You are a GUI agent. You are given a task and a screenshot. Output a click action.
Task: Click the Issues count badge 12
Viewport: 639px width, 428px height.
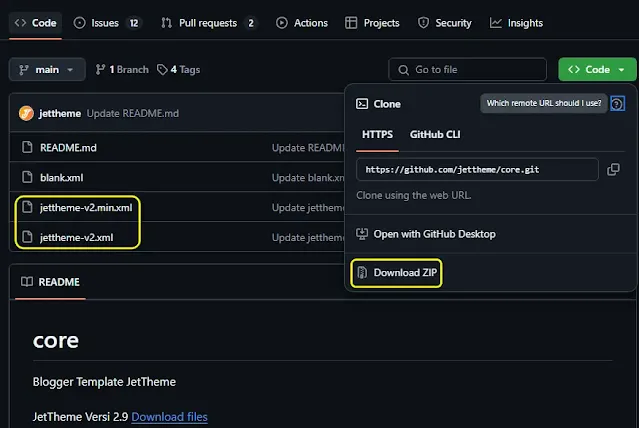click(x=134, y=23)
